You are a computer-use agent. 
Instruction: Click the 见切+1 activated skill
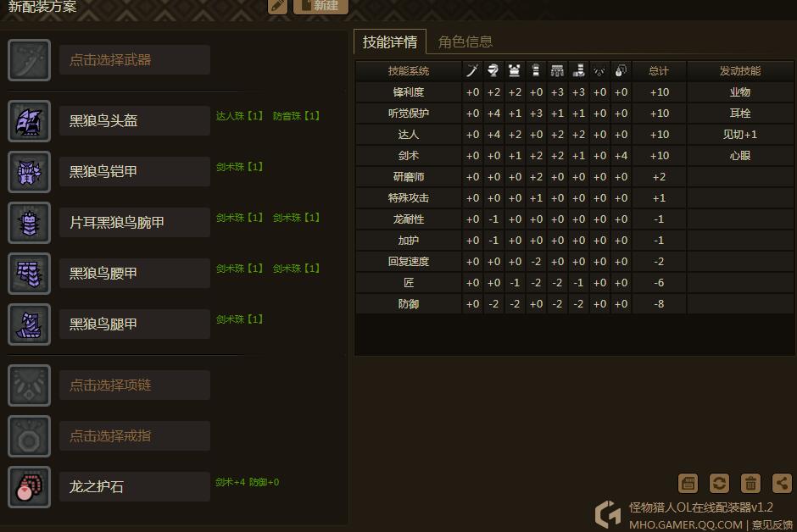tap(740, 135)
